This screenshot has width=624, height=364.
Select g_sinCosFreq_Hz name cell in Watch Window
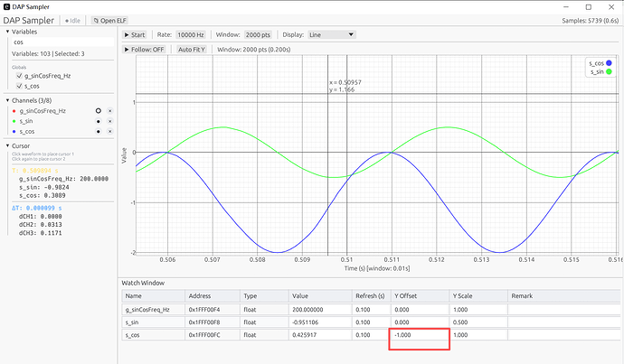(x=153, y=310)
